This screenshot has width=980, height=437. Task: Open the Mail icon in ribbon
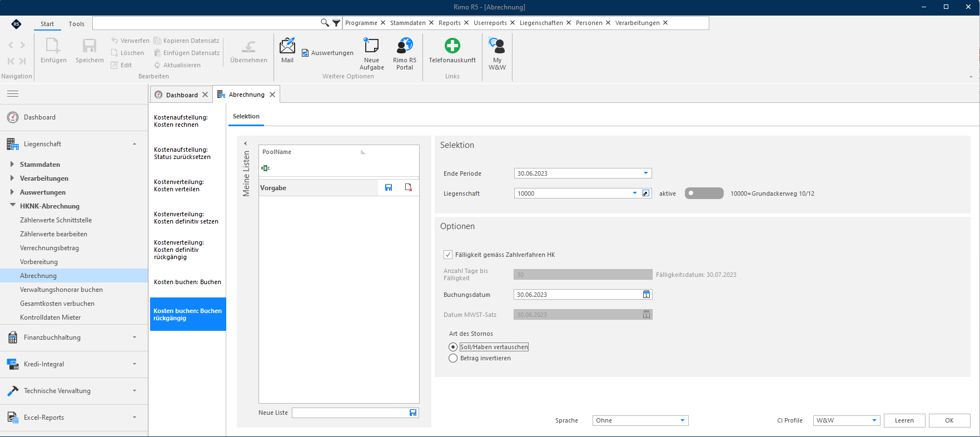pyautogui.click(x=287, y=51)
